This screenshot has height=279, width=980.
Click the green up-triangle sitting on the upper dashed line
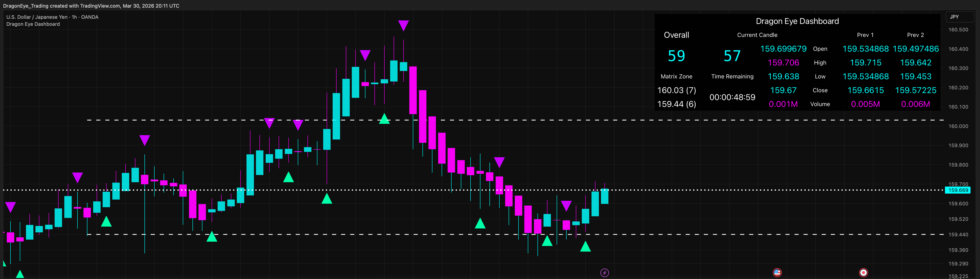point(384,118)
